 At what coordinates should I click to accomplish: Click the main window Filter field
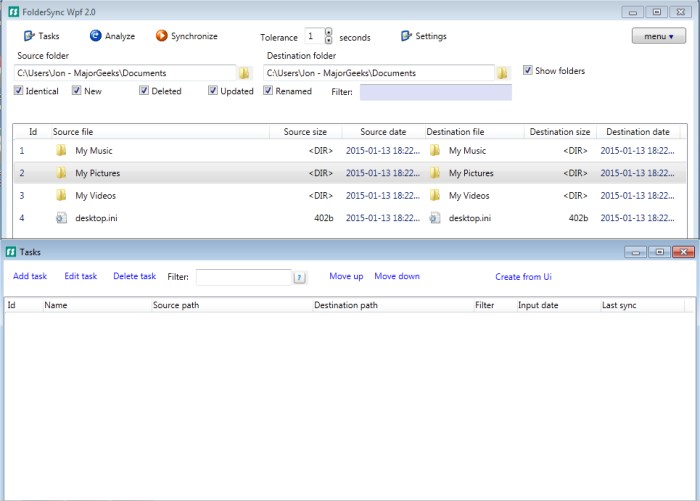click(436, 92)
